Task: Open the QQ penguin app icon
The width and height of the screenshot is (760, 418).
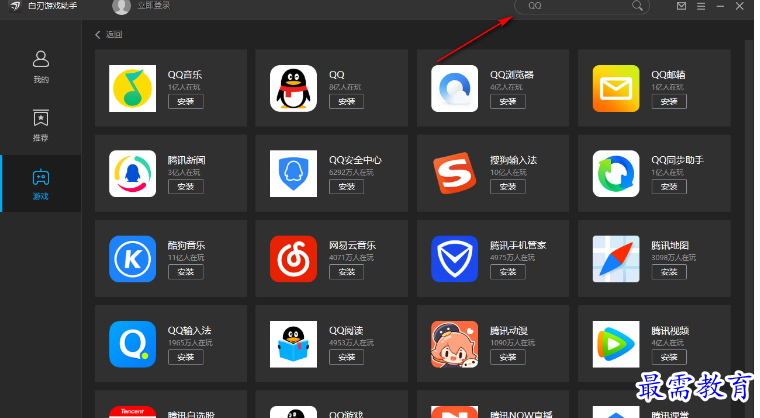Action: pyautogui.click(x=293, y=88)
